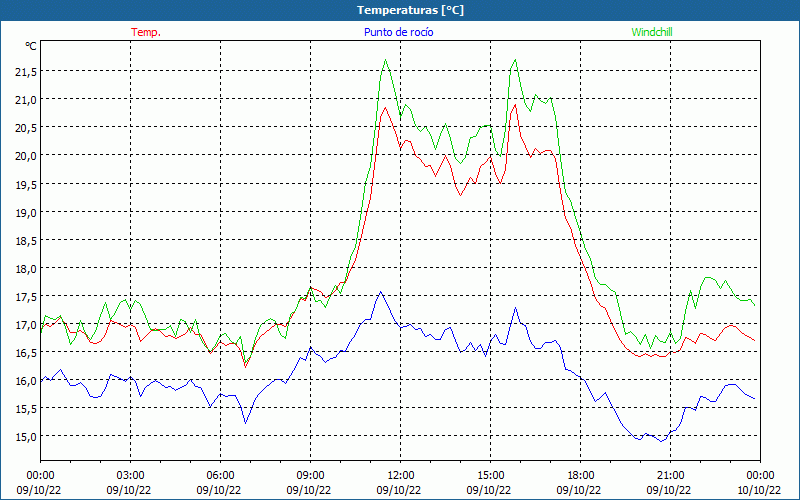Click the '20,0' y-axis value
The height and width of the screenshot is (500, 800).
(x=26, y=156)
